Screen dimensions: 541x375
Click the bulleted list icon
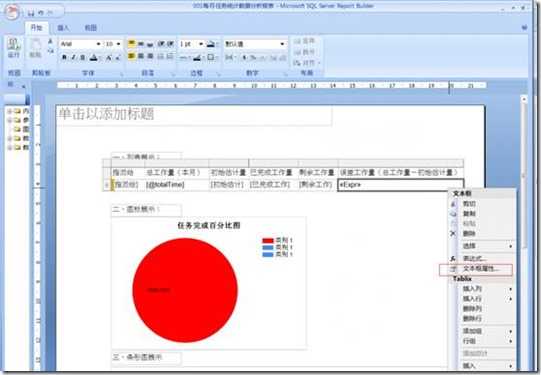(x=161, y=56)
